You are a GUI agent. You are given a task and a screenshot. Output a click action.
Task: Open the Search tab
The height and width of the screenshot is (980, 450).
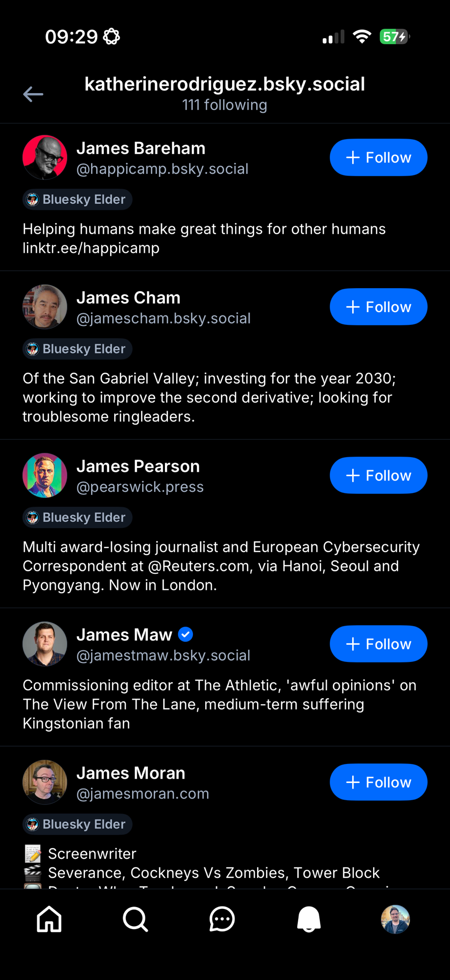[x=136, y=919]
